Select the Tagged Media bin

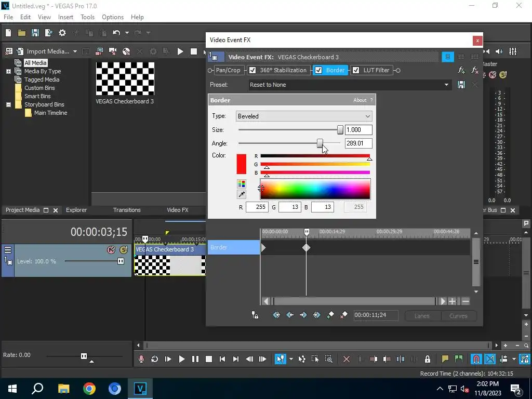click(42, 79)
